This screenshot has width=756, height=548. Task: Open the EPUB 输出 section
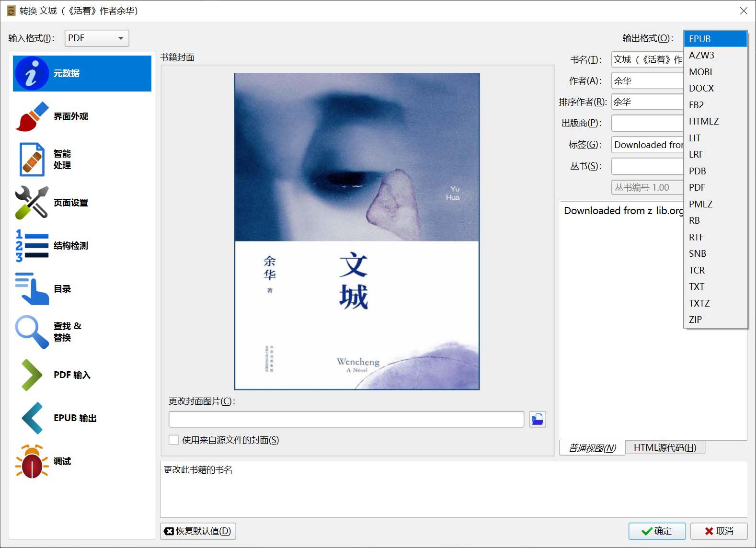click(82, 418)
